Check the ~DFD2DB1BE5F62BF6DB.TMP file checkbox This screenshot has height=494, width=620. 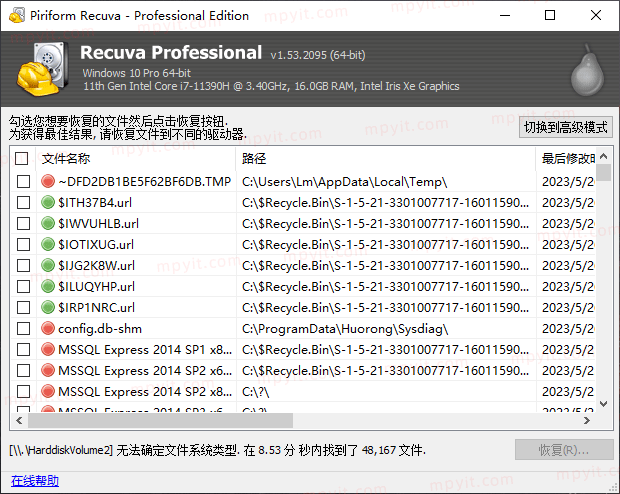click(x=23, y=182)
